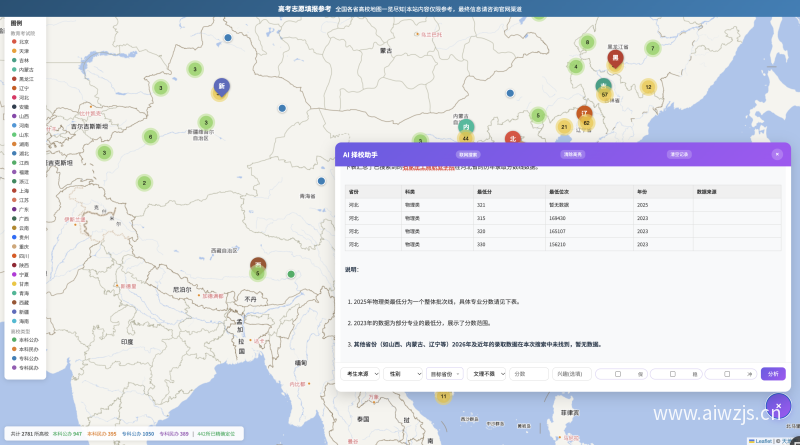
Task: Select 四川 in the legend
Action: point(20,256)
